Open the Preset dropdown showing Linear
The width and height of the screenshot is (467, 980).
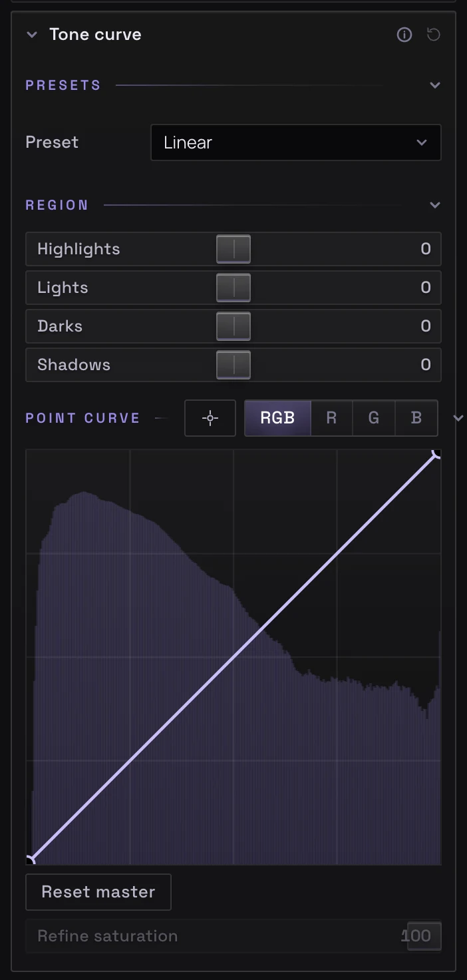point(296,142)
